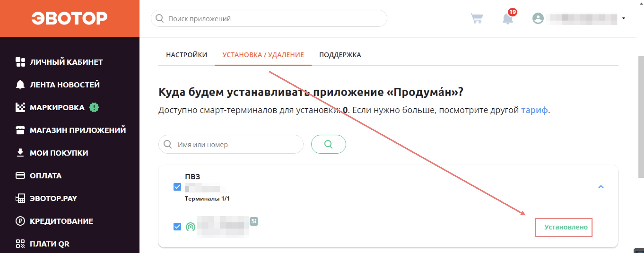Open notifications bell with 19 badge

(x=508, y=18)
